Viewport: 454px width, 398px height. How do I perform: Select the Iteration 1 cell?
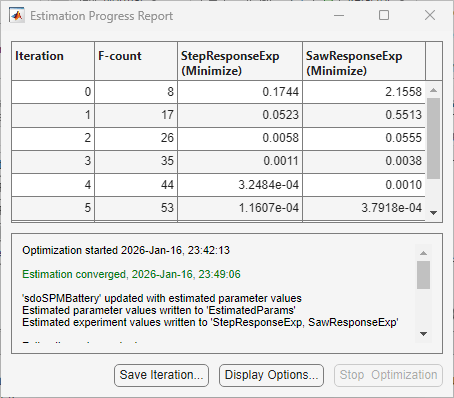[x=53, y=115]
